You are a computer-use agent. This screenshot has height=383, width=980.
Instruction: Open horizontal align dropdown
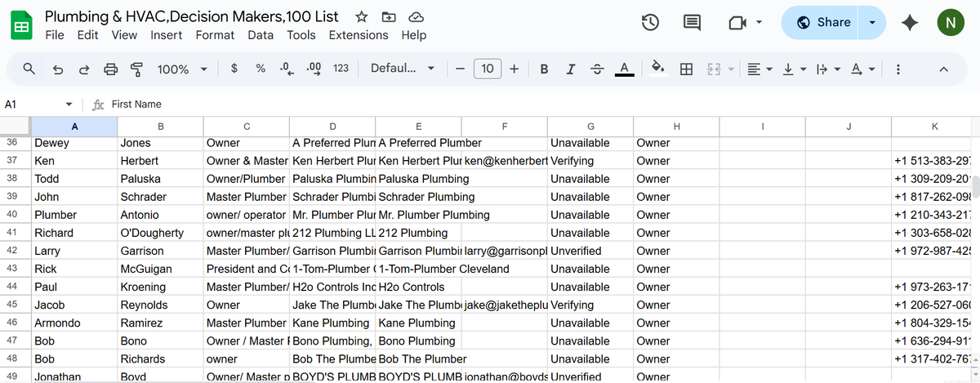coord(759,69)
